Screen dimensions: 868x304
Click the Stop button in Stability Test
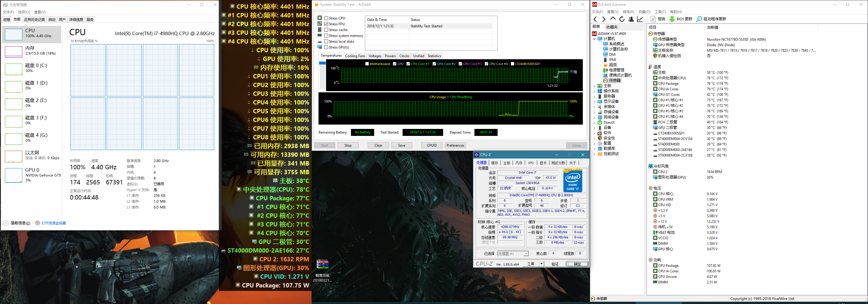tap(348, 145)
